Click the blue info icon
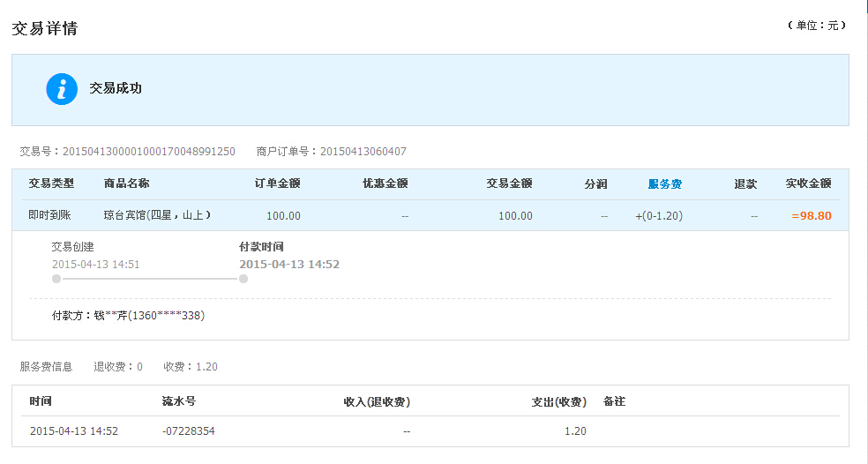 [62, 89]
